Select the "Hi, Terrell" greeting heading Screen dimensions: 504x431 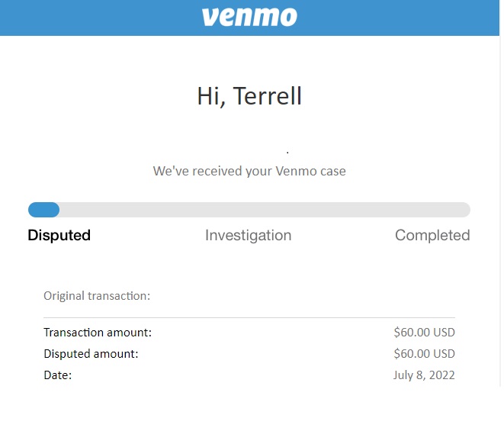click(x=249, y=96)
